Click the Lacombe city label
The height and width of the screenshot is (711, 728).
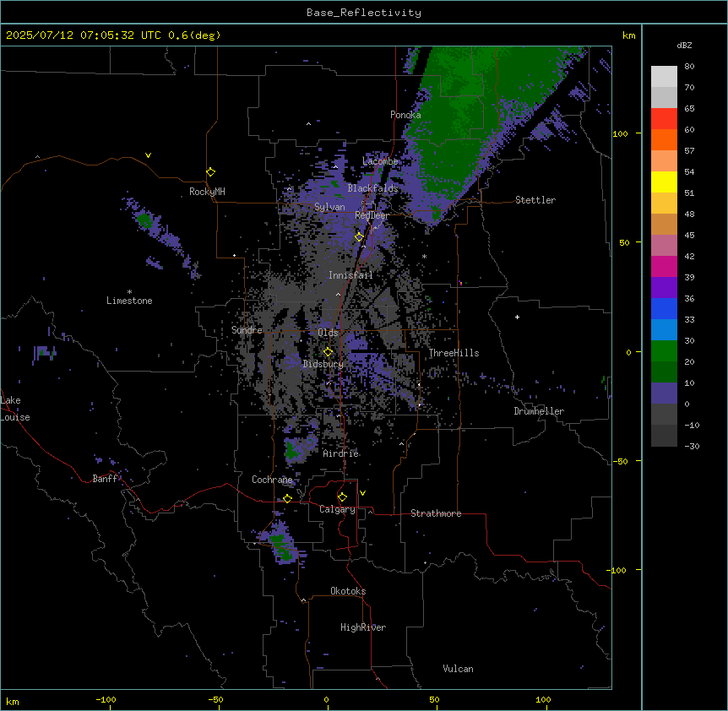pos(380,161)
